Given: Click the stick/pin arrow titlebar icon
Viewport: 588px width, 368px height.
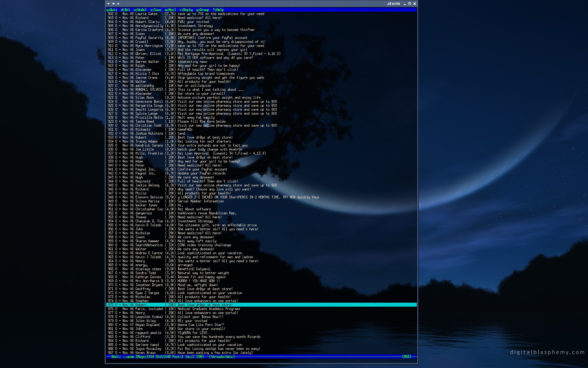Looking at the screenshot, I should [113, 4].
